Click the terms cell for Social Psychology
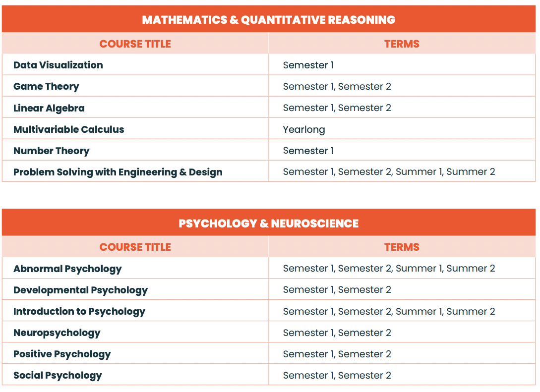The height and width of the screenshot is (392, 540). tap(337, 375)
